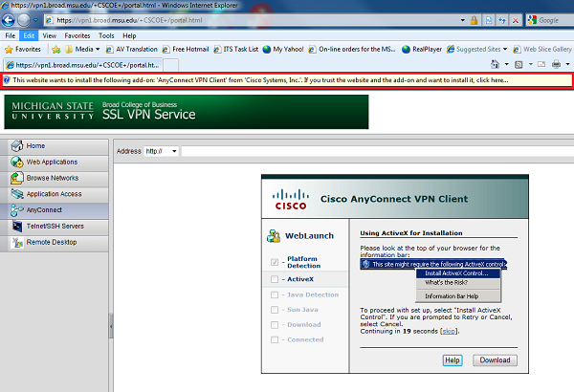Select the vpn1.broad.msu.edu portal tab
Viewport: 574px width, 392px height.
click(x=82, y=65)
